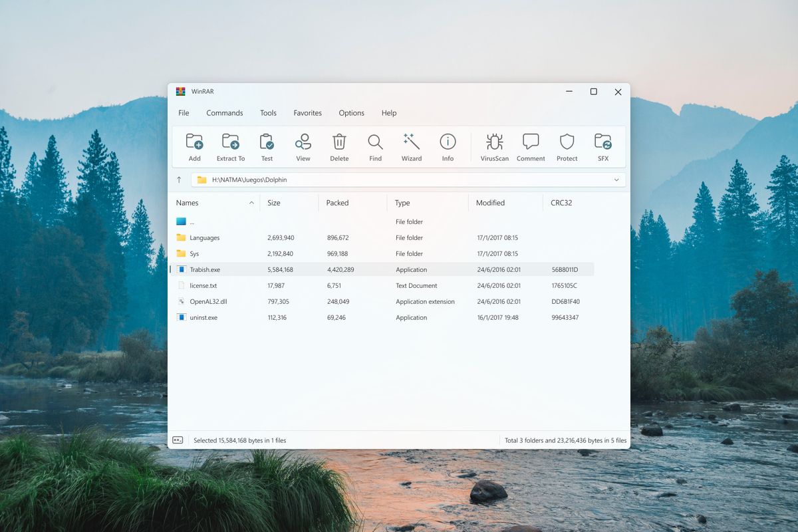The width and height of the screenshot is (798, 532).
Task: Click modified date 16/1/2017 19:48
Action: click(497, 317)
